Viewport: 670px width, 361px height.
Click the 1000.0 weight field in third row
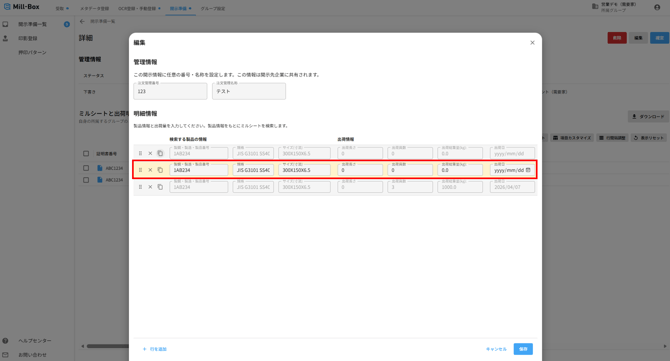coord(460,187)
